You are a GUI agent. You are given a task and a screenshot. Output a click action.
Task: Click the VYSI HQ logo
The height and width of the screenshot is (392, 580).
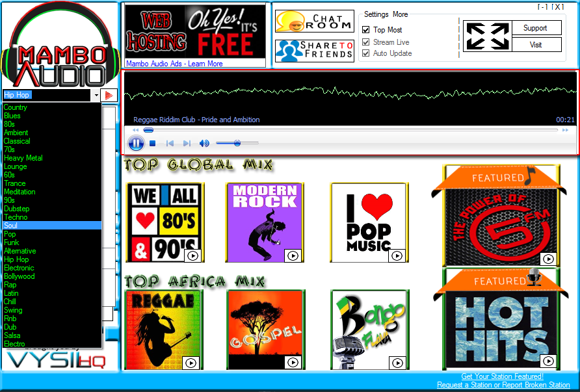[x=56, y=360]
